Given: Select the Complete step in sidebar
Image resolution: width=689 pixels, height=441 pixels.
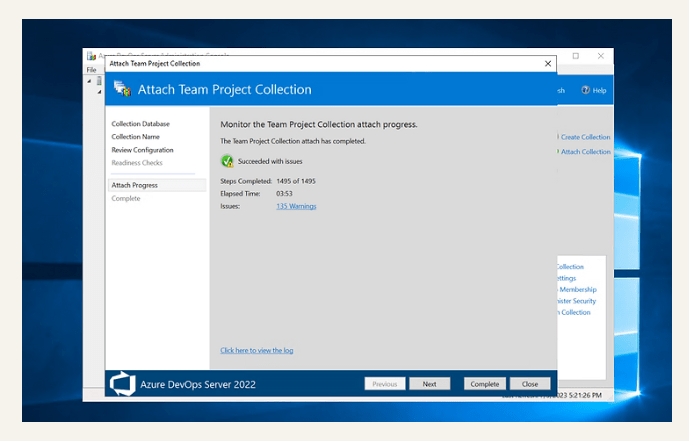Looking at the screenshot, I should pos(126,198).
